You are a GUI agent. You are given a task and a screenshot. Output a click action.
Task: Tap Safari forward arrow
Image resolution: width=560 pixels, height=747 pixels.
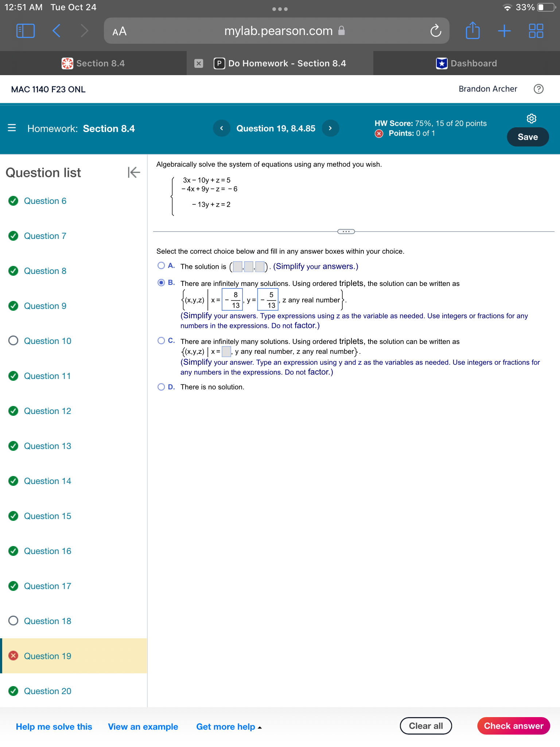coord(84,31)
